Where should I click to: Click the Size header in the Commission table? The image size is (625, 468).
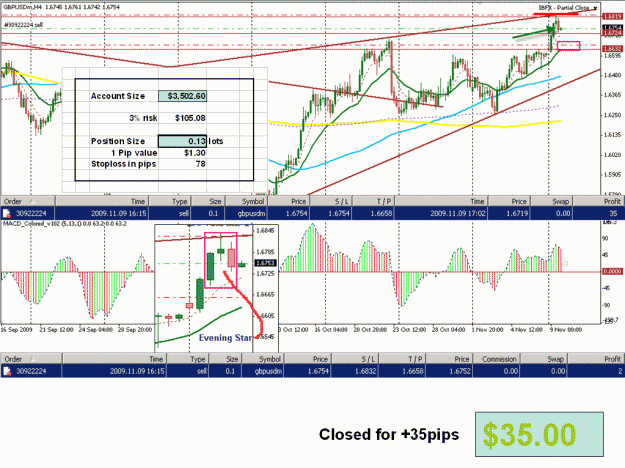tap(224, 359)
